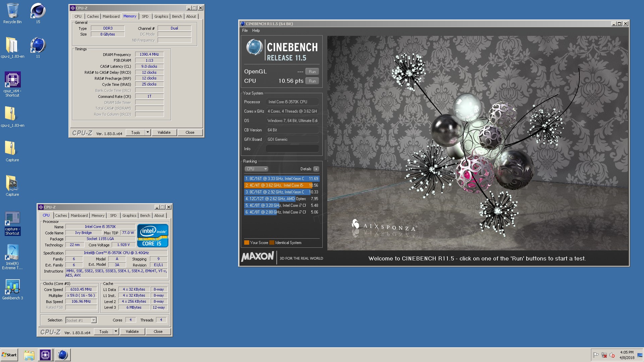
Task: Select ranking row 3, 8C/16T @ 2.92 GHz
Action: tap(282, 192)
